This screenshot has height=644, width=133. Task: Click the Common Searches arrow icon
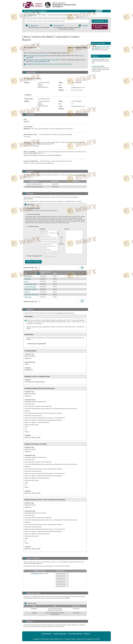click(x=51, y=25)
